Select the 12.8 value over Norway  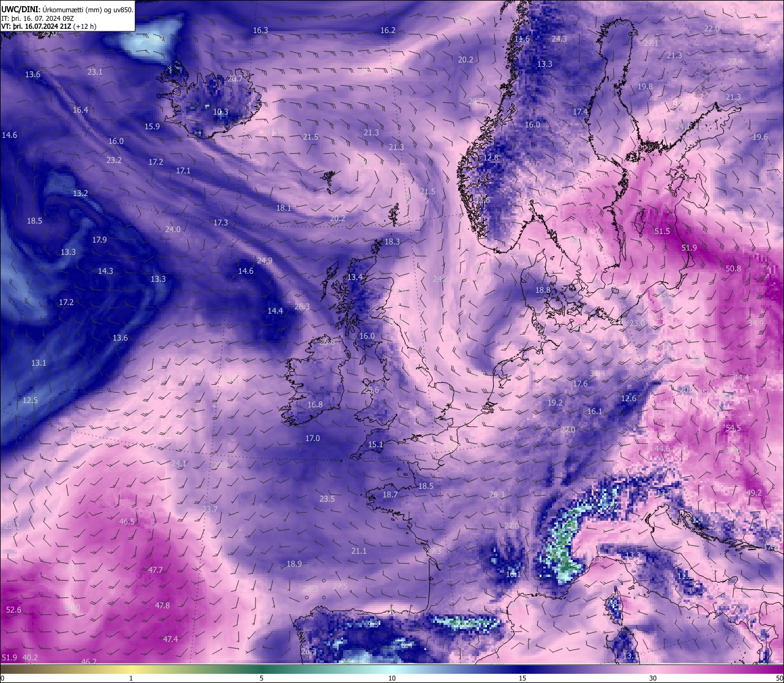(491, 157)
